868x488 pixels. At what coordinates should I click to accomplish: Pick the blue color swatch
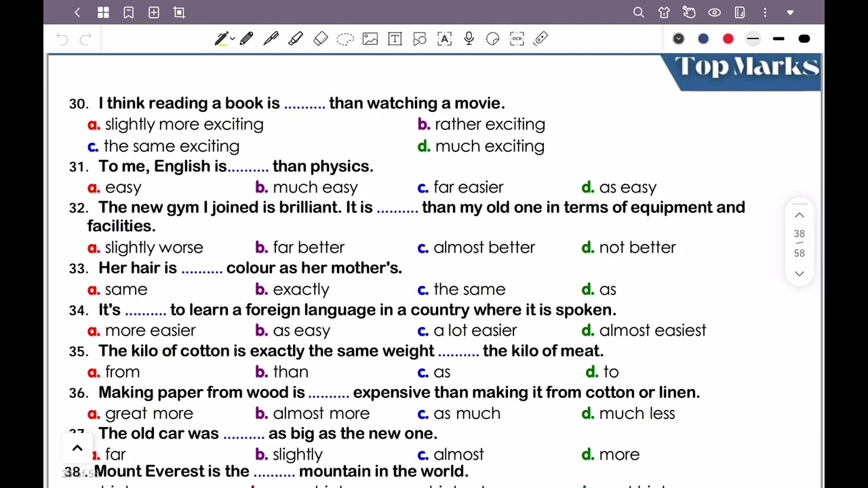coord(703,39)
